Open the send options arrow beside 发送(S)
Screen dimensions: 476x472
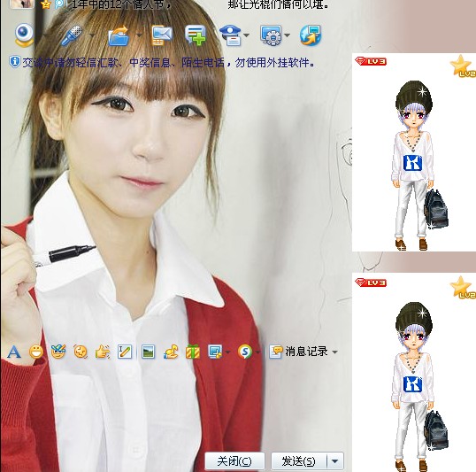(335, 461)
